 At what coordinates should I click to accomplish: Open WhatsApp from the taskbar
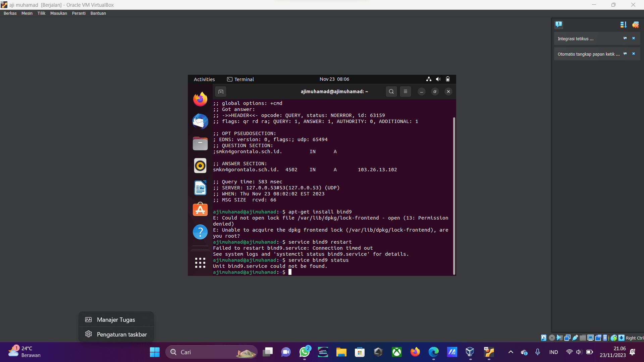click(x=305, y=352)
